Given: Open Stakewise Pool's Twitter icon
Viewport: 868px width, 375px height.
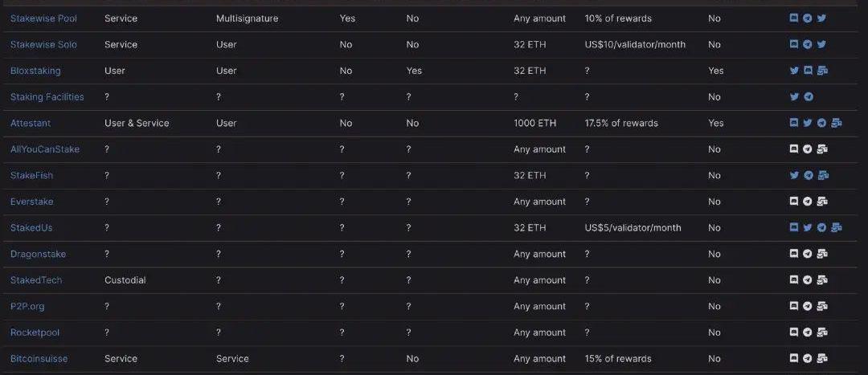Looking at the screenshot, I should [821, 18].
